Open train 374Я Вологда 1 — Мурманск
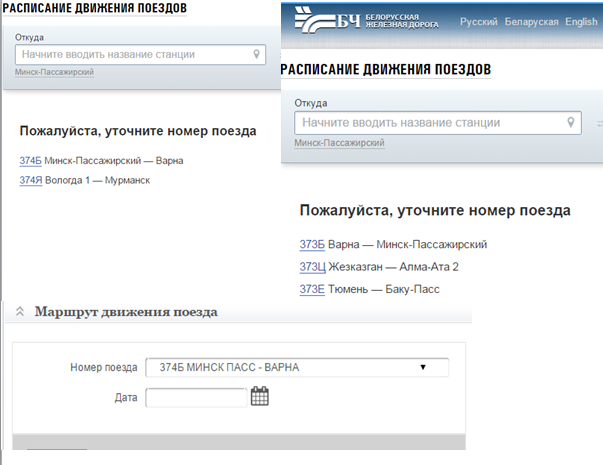 point(31,180)
